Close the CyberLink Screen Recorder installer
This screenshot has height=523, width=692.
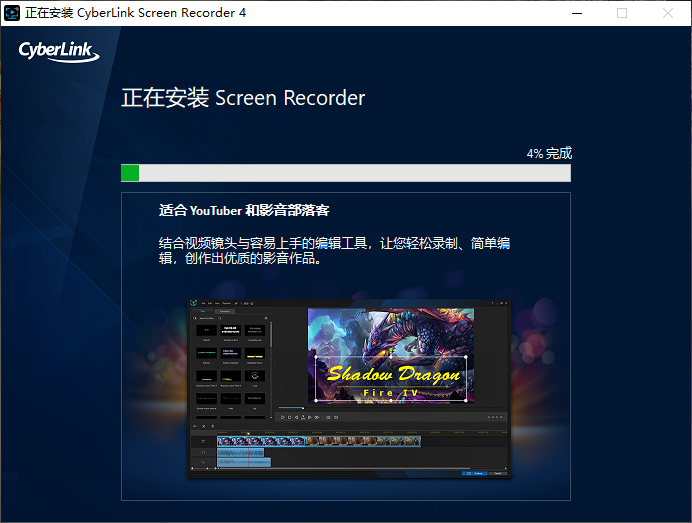tap(668, 13)
